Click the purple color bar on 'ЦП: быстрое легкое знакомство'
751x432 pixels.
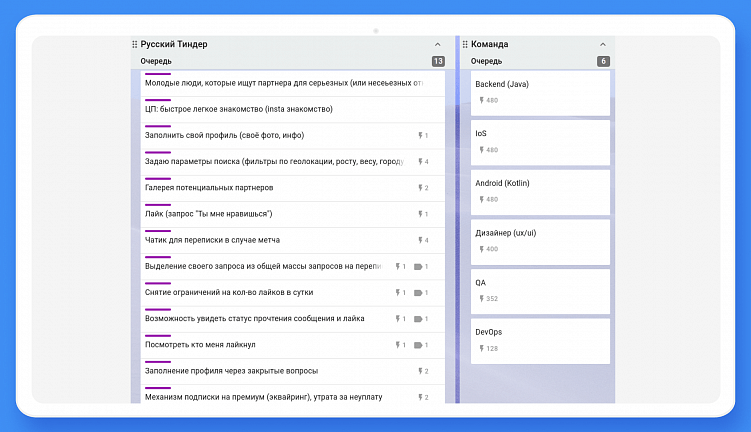point(158,100)
